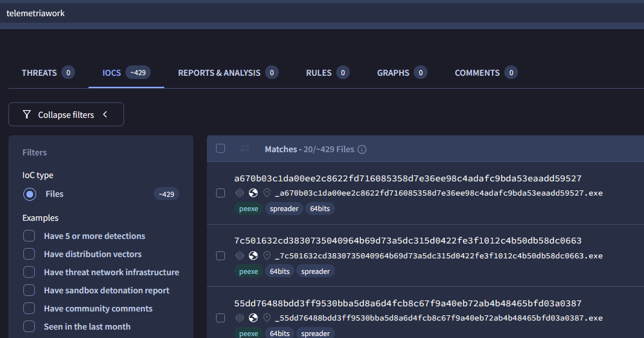The image size is (644, 338).
Task: Switch to the COMMENTS tab
Action: (486, 73)
